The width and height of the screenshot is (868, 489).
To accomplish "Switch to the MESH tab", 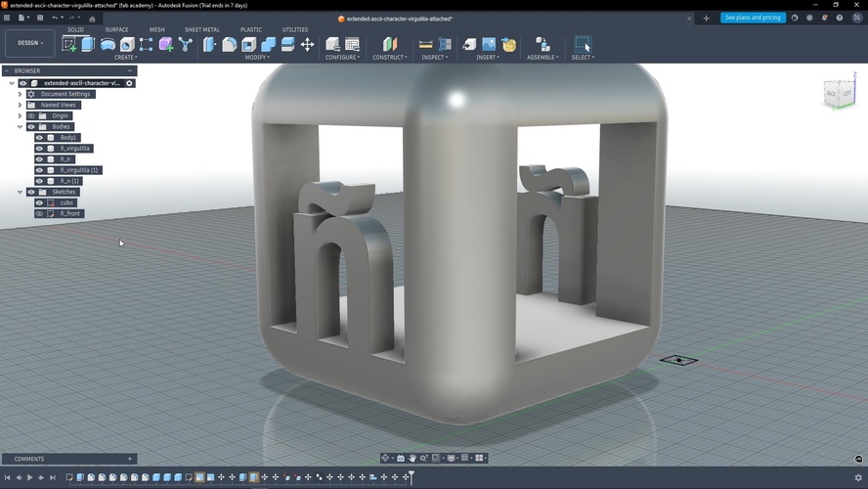I will tap(157, 29).
